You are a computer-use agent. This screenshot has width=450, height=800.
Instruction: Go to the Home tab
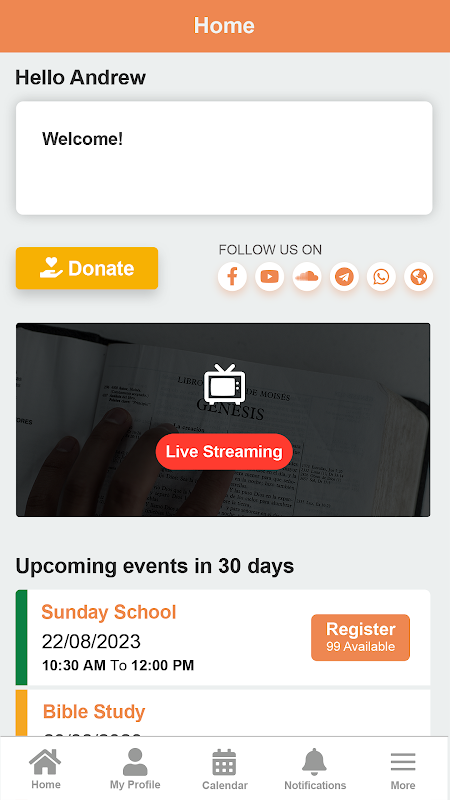[45, 769]
